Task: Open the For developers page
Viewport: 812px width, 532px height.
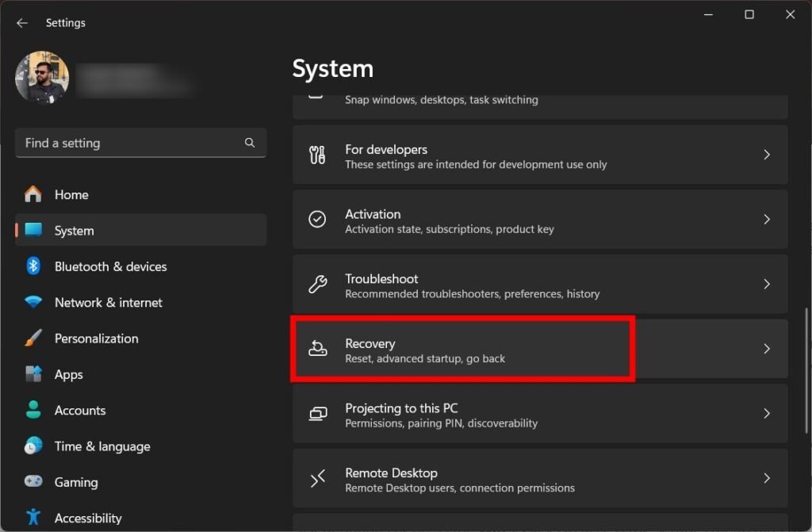Action: [540, 155]
